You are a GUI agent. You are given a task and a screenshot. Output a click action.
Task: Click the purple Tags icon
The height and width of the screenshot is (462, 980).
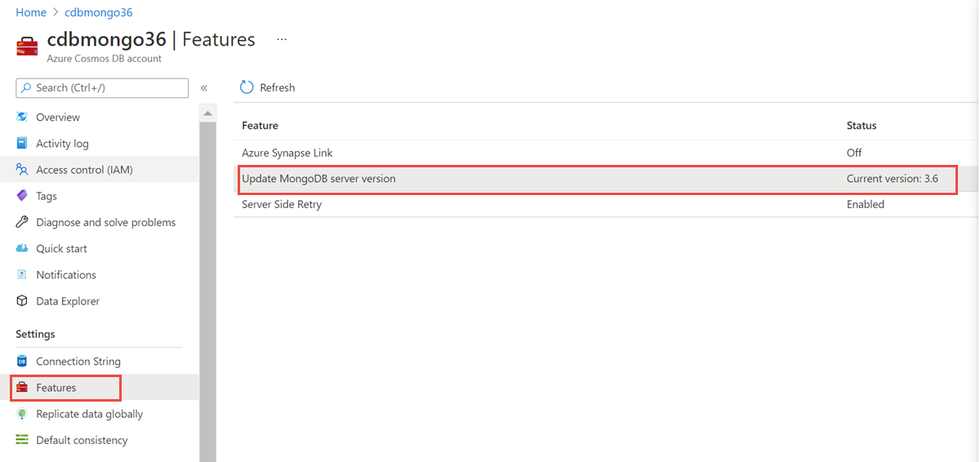tap(22, 196)
